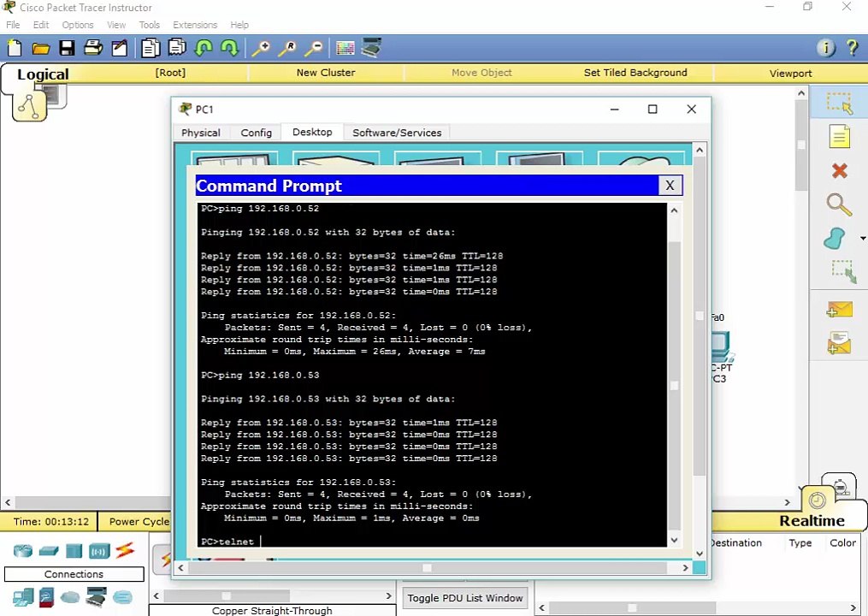This screenshot has height=616, width=868.
Task: Click PC1 desktop horizontal scroll right arrow
Action: coord(685,568)
